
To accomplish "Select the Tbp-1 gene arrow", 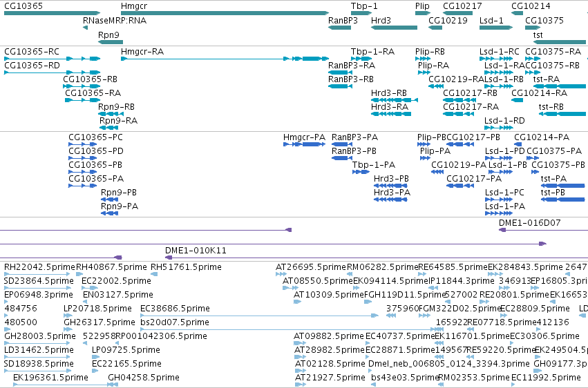I will point(361,13).
